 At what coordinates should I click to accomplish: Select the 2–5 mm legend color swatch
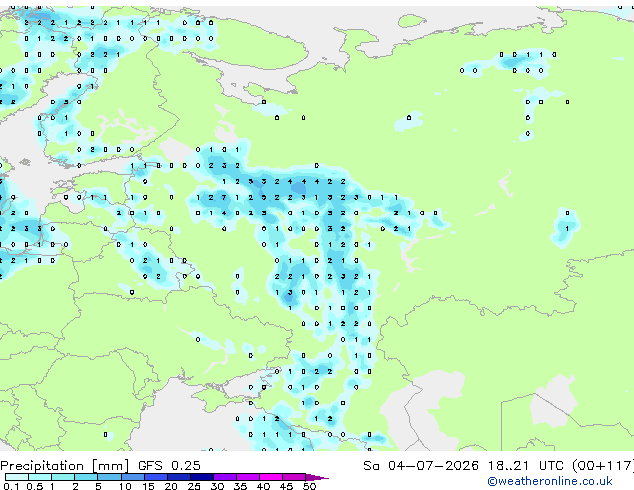pos(86,477)
